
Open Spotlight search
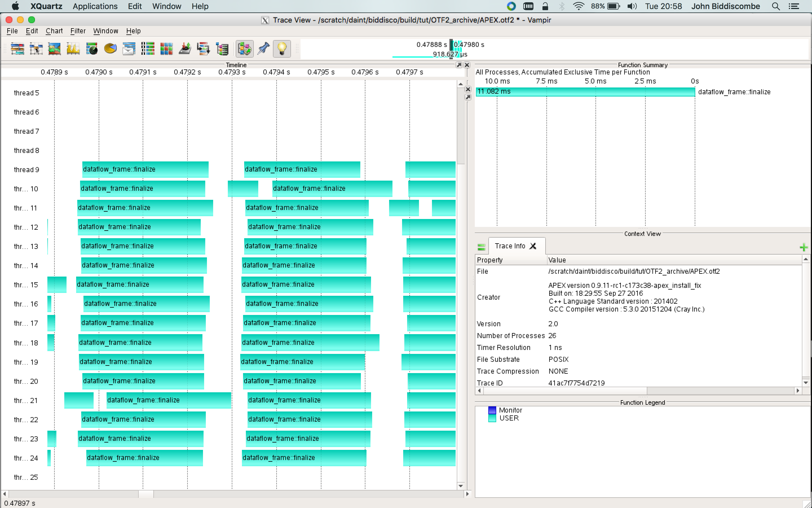[776, 6]
